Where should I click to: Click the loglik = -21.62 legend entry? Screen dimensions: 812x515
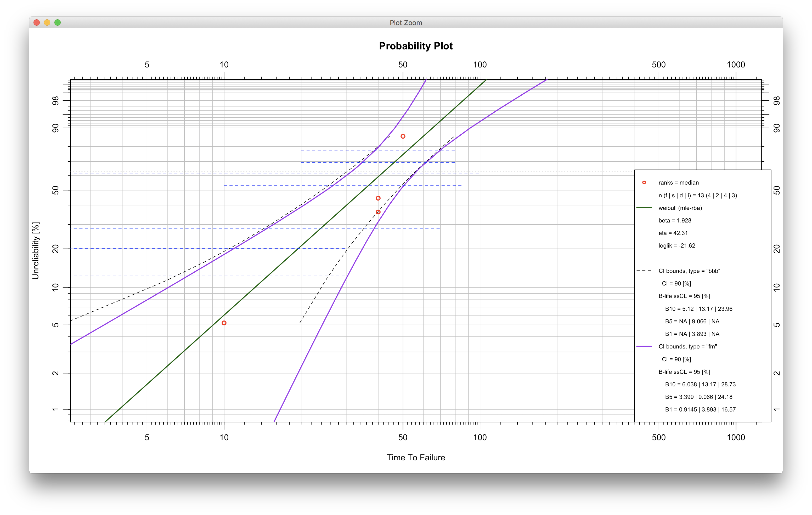(676, 246)
